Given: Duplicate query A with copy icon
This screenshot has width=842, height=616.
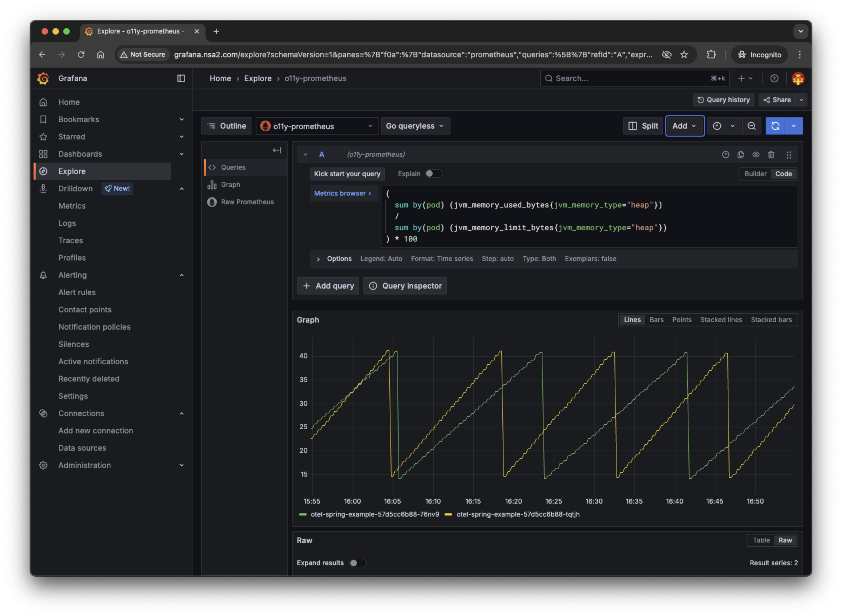Looking at the screenshot, I should 741,154.
